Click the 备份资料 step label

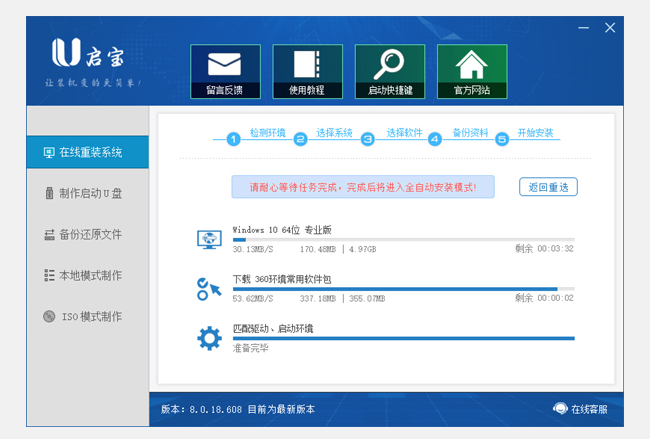click(471, 133)
